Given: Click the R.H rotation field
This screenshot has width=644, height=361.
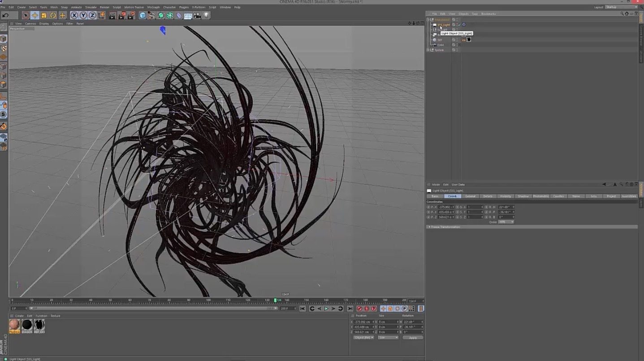Looking at the screenshot, I should 506,207.
